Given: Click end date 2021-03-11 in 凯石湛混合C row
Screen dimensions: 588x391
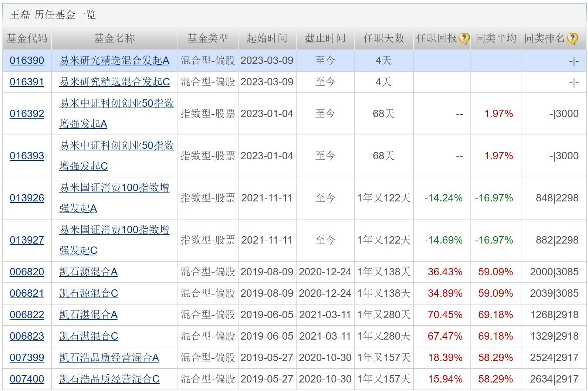Looking at the screenshot, I should [325, 336].
